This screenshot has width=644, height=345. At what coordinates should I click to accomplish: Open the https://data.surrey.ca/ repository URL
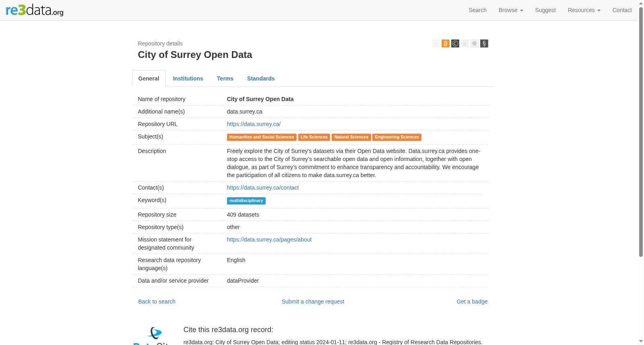pyautogui.click(x=254, y=124)
